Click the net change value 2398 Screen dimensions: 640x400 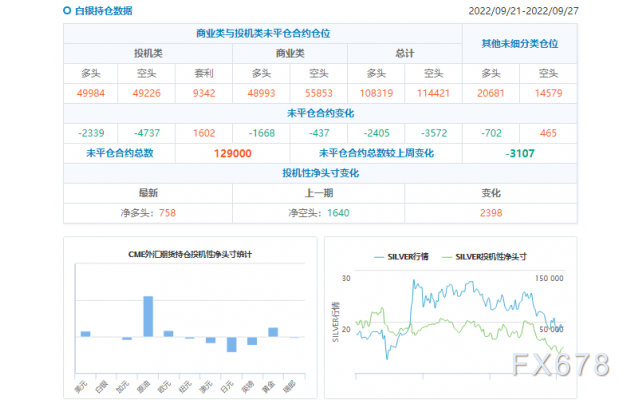click(x=491, y=213)
